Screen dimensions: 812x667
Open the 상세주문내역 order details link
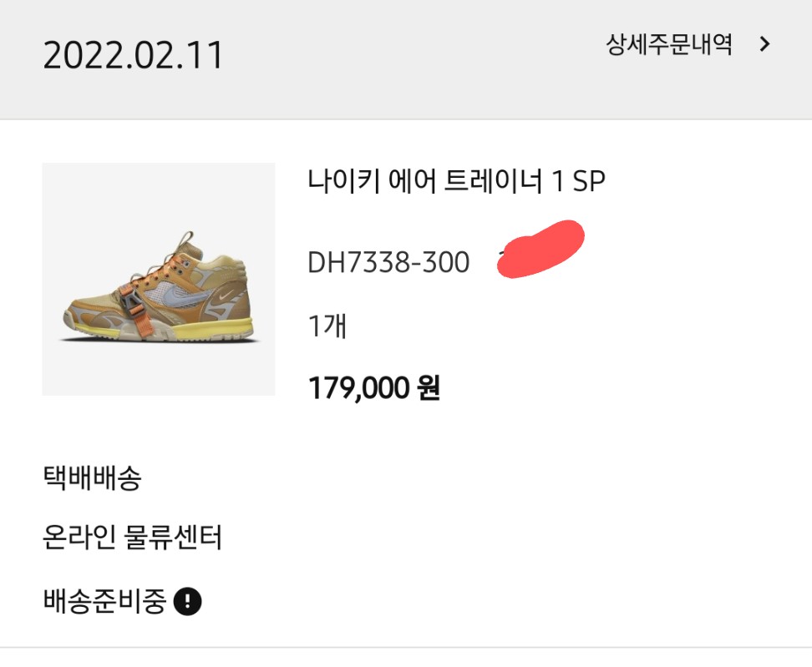coord(668,44)
